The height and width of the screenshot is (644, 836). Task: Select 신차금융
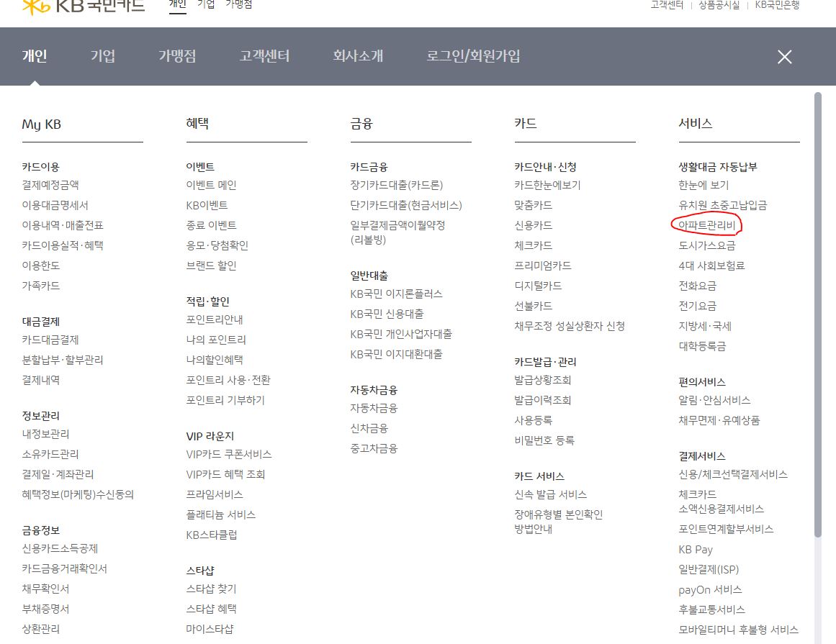point(369,428)
